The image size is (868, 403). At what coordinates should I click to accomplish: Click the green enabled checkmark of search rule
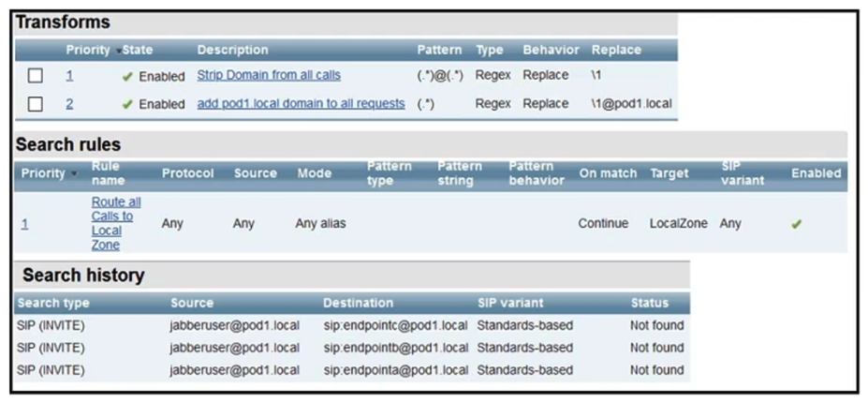click(x=796, y=225)
